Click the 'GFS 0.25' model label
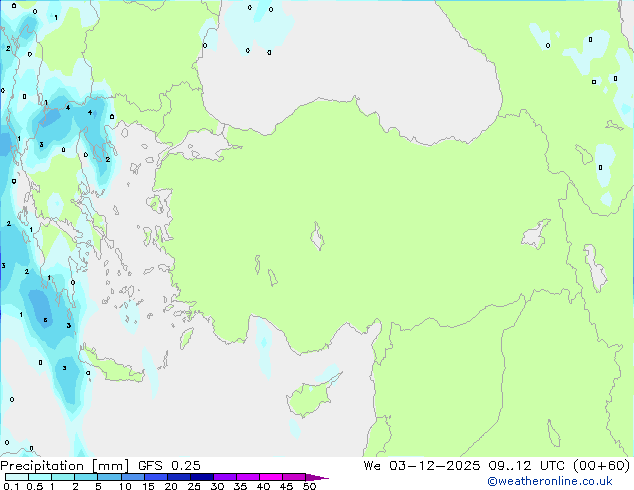This screenshot has height=490, width=634. 169,466
